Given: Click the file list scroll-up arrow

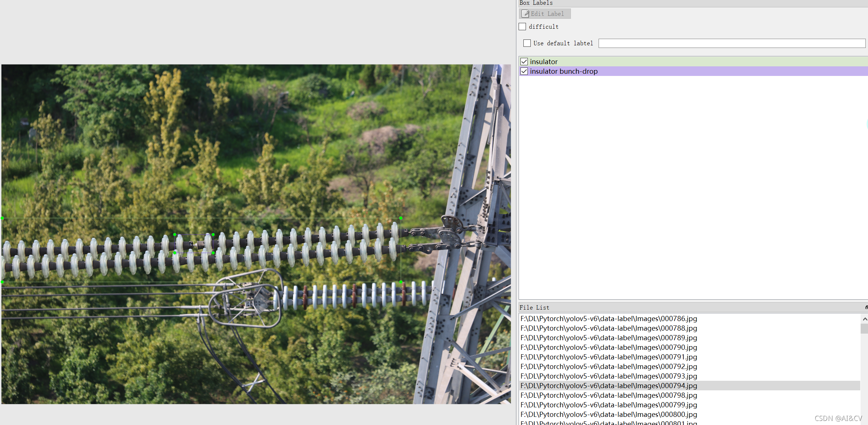Looking at the screenshot, I should (x=865, y=319).
